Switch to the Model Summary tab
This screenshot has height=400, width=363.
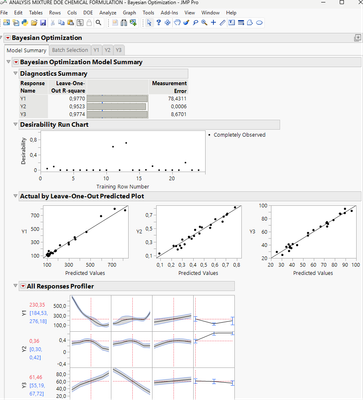click(26, 50)
